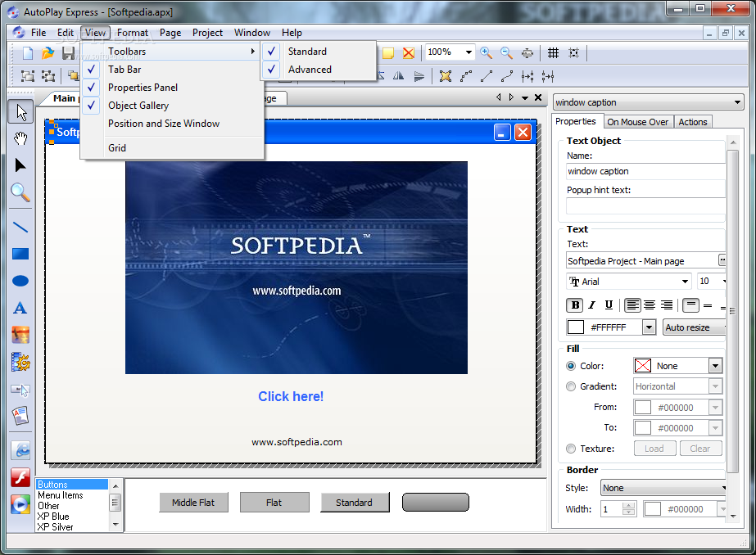Click the red X delete icon in the toolbar
Screen dimensions: 756x555
click(x=409, y=52)
